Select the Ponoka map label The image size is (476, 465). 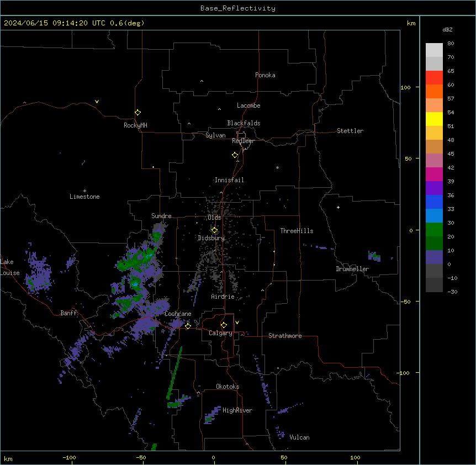(265, 75)
